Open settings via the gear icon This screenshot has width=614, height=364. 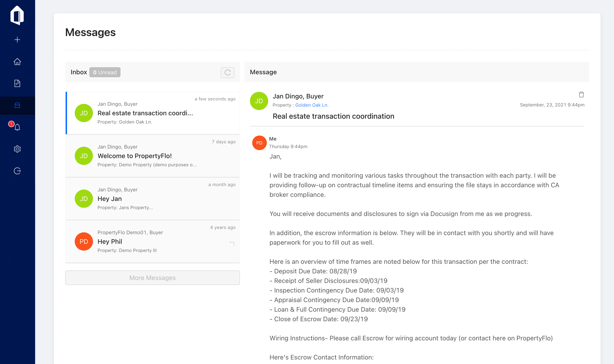click(17, 149)
